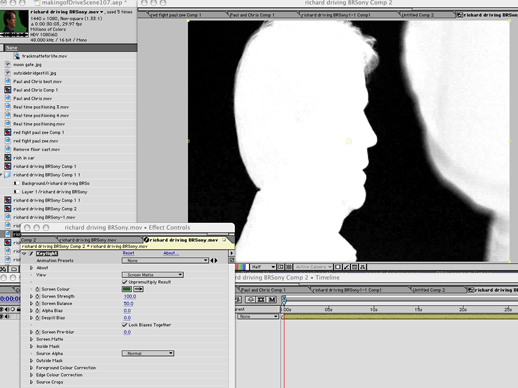Expand the Screen Matte property group
The width and height of the screenshot is (518, 388).
[32, 339]
